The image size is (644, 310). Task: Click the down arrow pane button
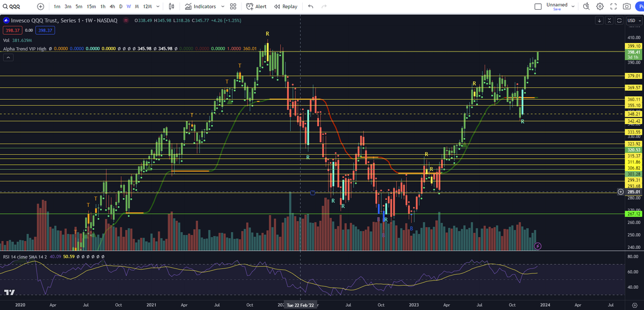tap(599, 20)
